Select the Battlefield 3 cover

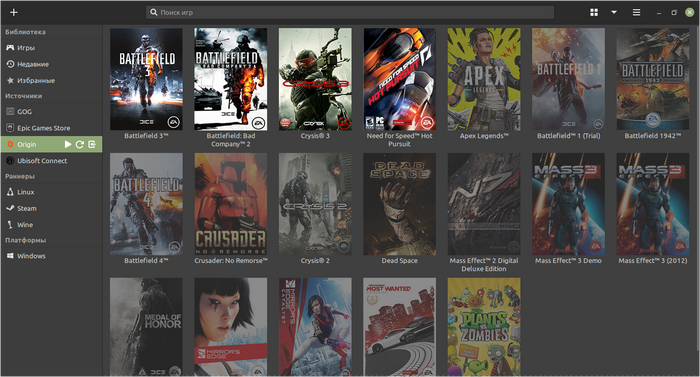[146, 79]
